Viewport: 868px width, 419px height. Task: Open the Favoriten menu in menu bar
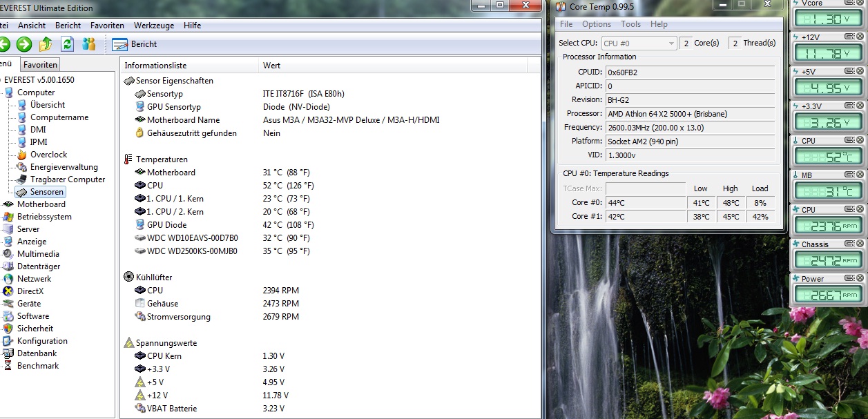coord(108,26)
